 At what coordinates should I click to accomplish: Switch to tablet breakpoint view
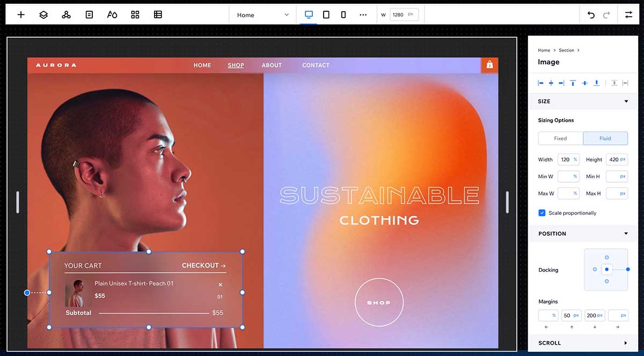click(326, 15)
